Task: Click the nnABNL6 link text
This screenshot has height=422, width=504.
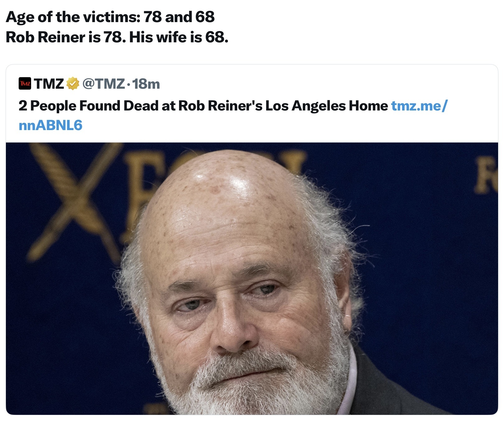Action: click(50, 125)
